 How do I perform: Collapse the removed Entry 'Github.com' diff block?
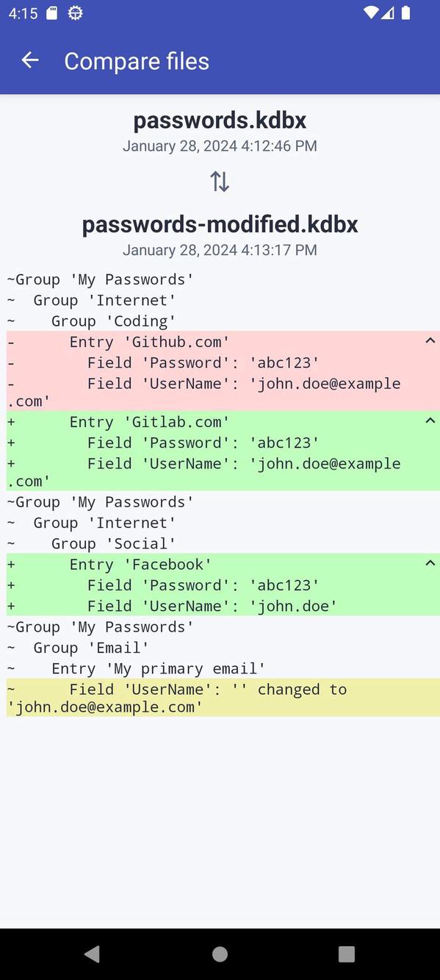(430, 340)
